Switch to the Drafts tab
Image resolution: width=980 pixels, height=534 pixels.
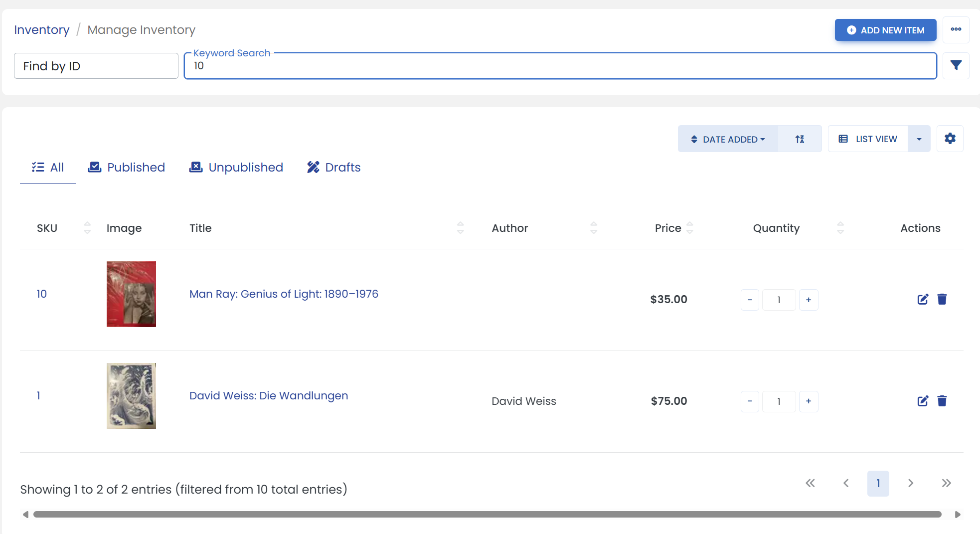[x=333, y=168]
